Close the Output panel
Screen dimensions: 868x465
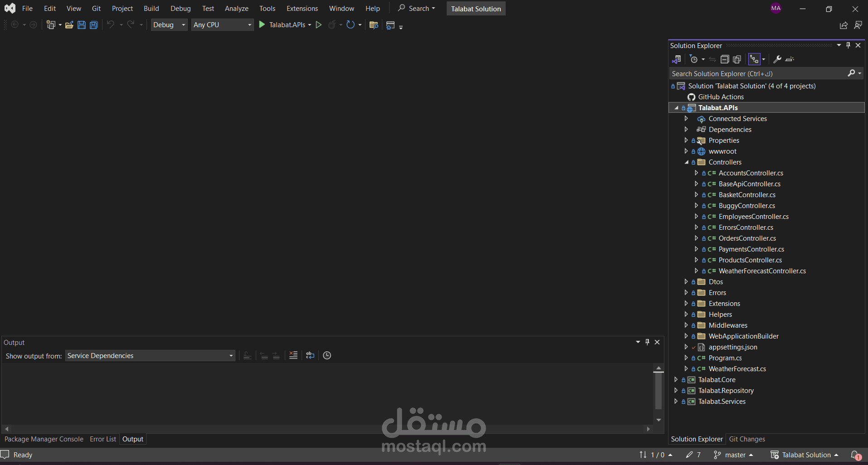[657, 342]
